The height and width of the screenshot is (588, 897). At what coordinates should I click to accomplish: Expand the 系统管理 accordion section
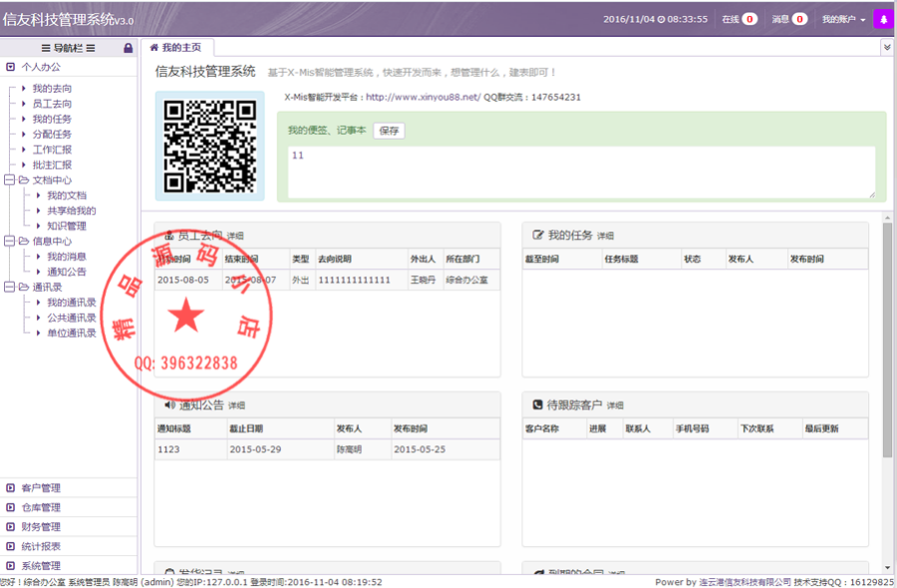(69, 566)
